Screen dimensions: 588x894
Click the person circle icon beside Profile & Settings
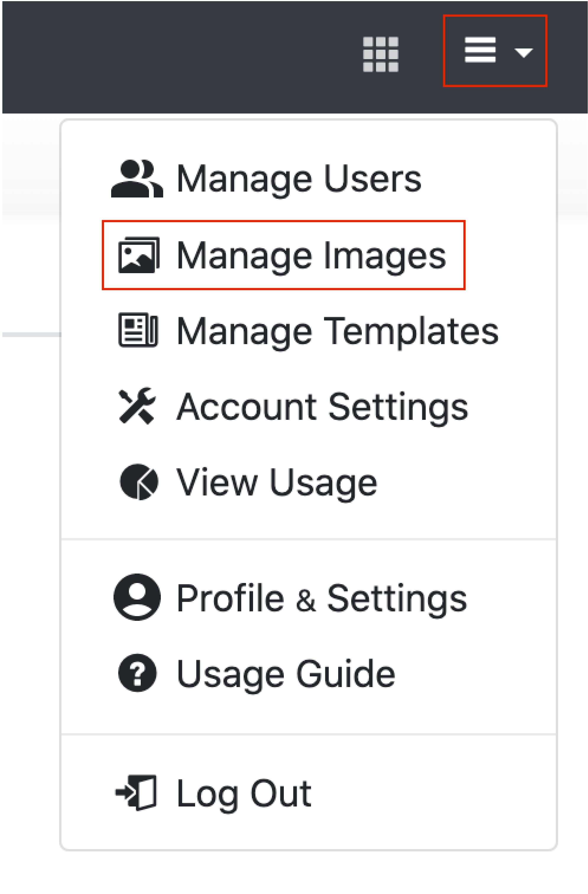click(137, 597)
